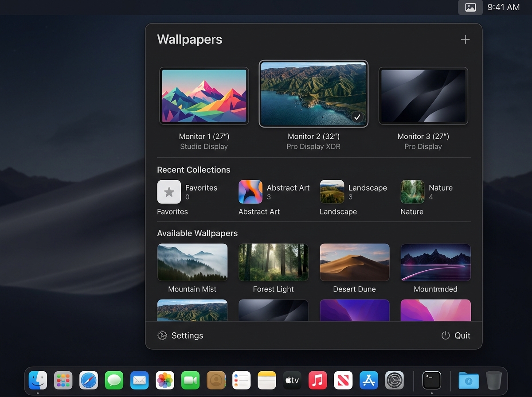Open News from the dock
The image size is (532, 397).
(343, 380)
